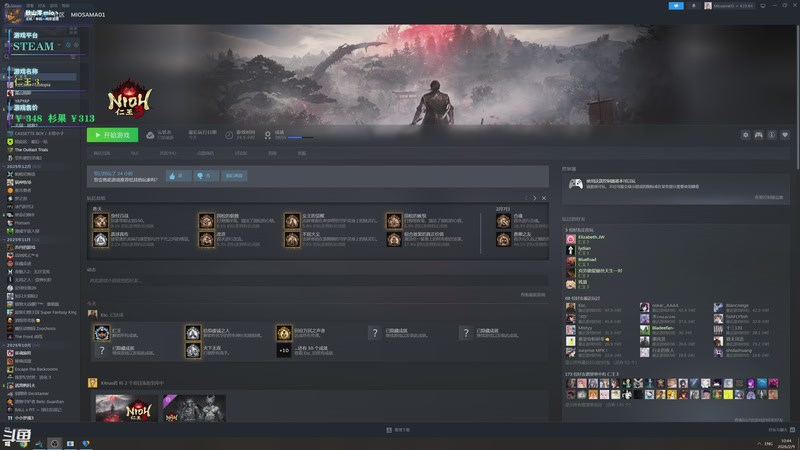Open the second screenshot thumbnail with armored figures
Image resolution: width=800 pixels, height=450 pixels.
[x=194, y=408]
